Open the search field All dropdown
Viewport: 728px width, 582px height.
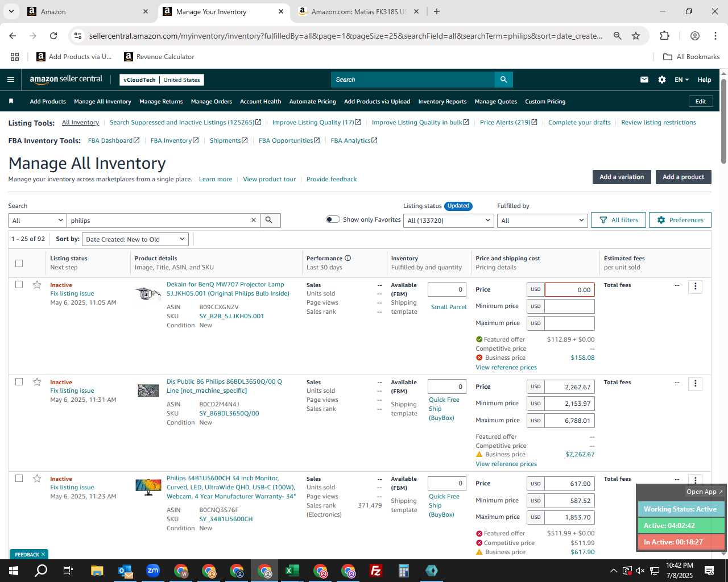pos(38,220)
